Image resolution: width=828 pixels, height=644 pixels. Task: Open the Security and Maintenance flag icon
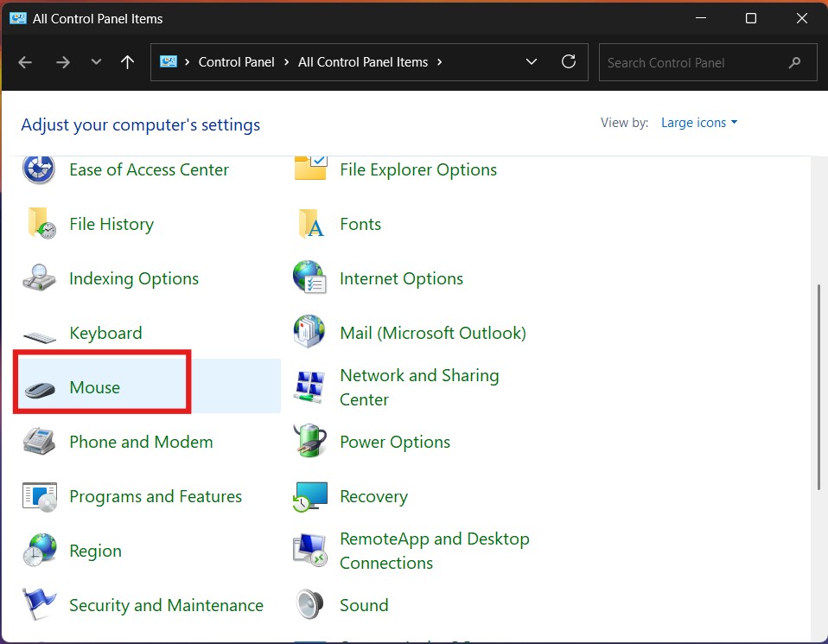point(39,604)
